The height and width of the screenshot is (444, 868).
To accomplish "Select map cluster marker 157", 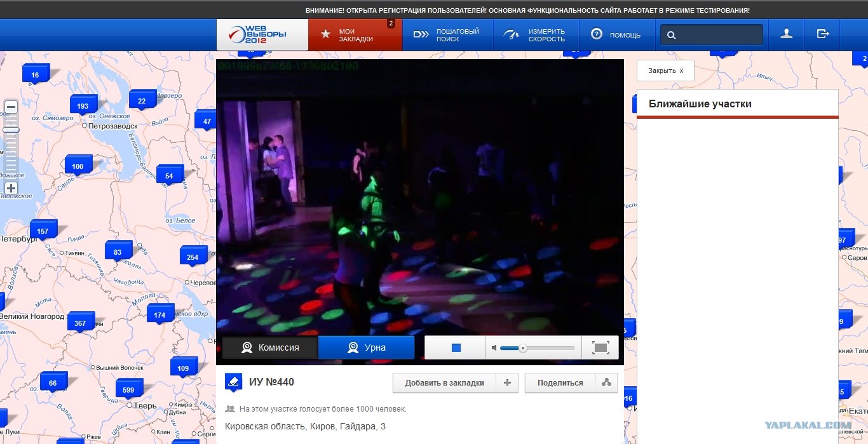I will coord(43,231).
